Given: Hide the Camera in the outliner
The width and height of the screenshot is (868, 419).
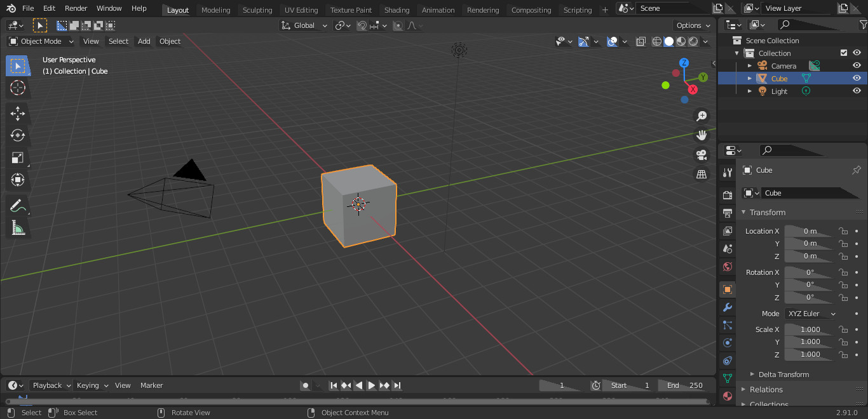Looking at the screenshot, I should [x=857, y=65].
